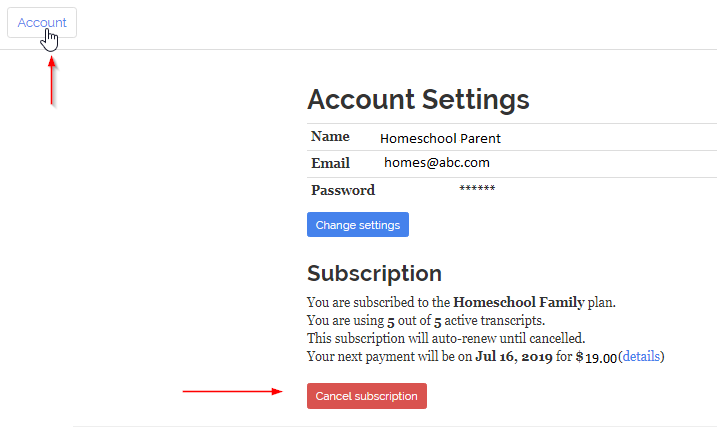717x432 pixels.
Task: Click the Change settings button
Action: (357, 225)
